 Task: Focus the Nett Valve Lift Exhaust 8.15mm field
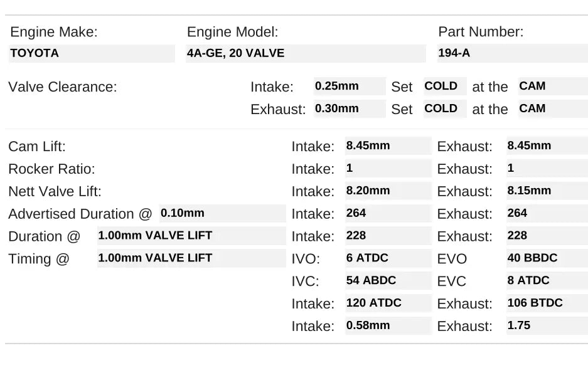click(547, 191)
